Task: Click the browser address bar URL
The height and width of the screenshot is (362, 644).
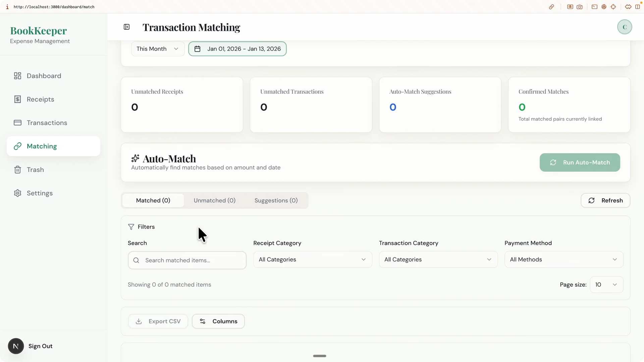Action: point(54,7)
